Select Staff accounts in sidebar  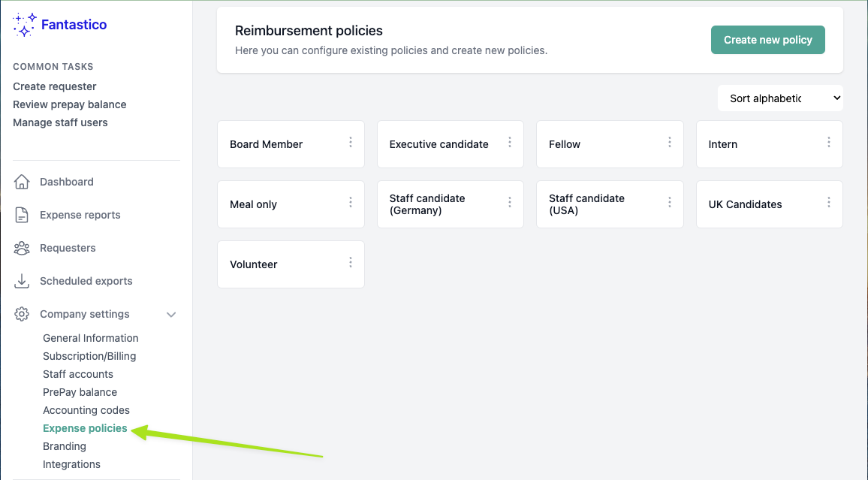(78, 374)
